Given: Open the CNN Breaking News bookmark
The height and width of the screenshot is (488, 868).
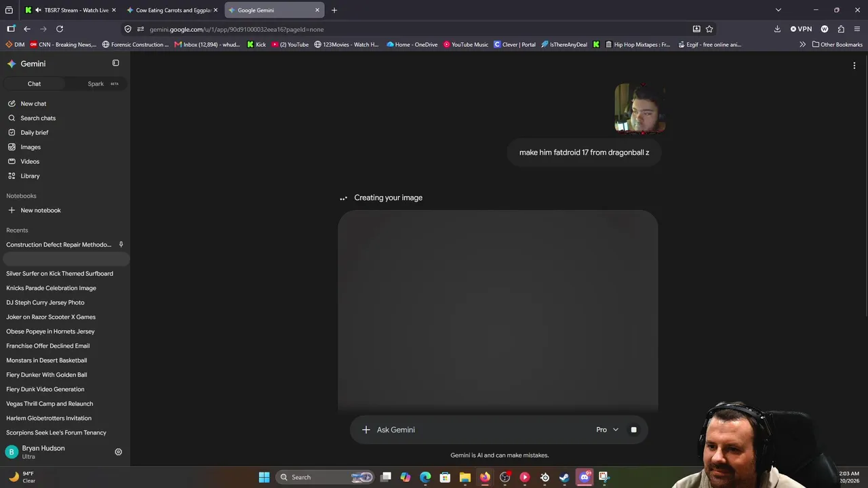Looking at the screenshot, I should point(63,45).
